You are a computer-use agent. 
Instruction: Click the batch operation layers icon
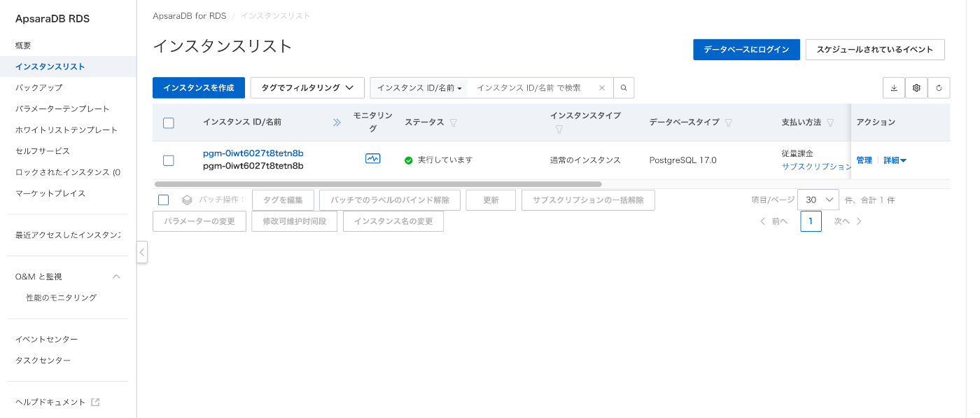187,200
